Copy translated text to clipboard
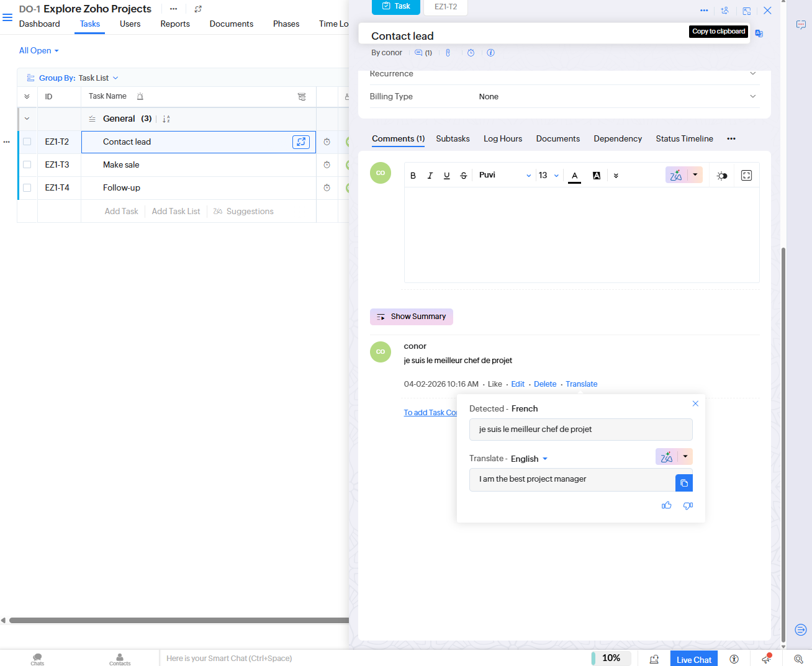 683,483
